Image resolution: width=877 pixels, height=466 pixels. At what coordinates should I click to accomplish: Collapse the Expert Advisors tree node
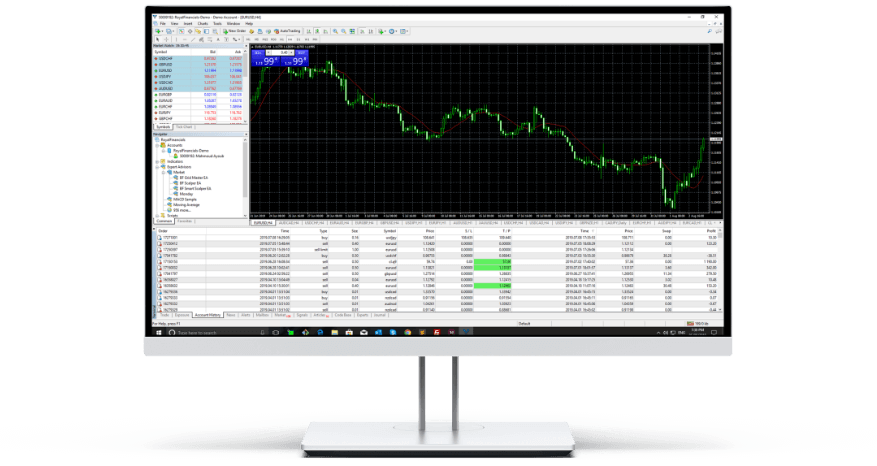(x=157, y=167)
